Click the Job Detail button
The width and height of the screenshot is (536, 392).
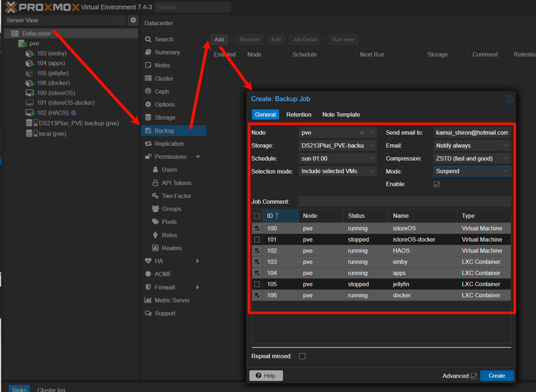pyautogui.click(x=305, y=40)
